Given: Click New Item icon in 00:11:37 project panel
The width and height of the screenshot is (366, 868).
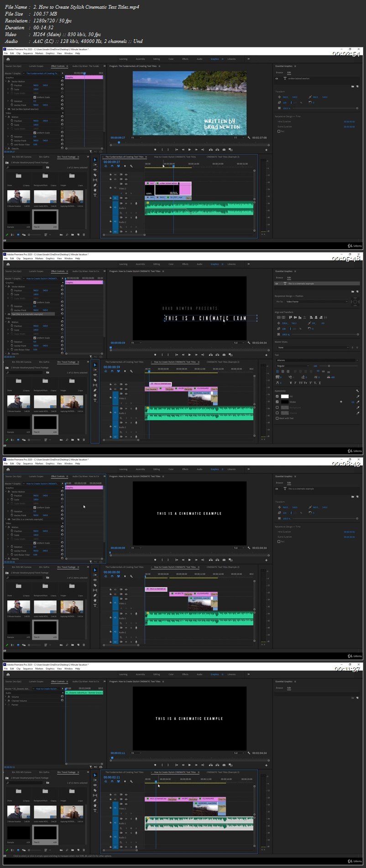Looking at the screenshot, I should tap(78, 850).
